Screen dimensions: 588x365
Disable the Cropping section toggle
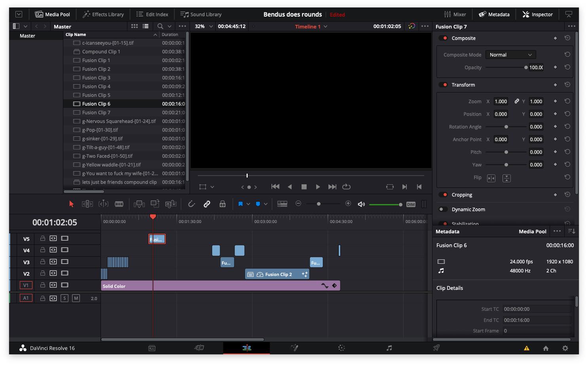[443, 195]
